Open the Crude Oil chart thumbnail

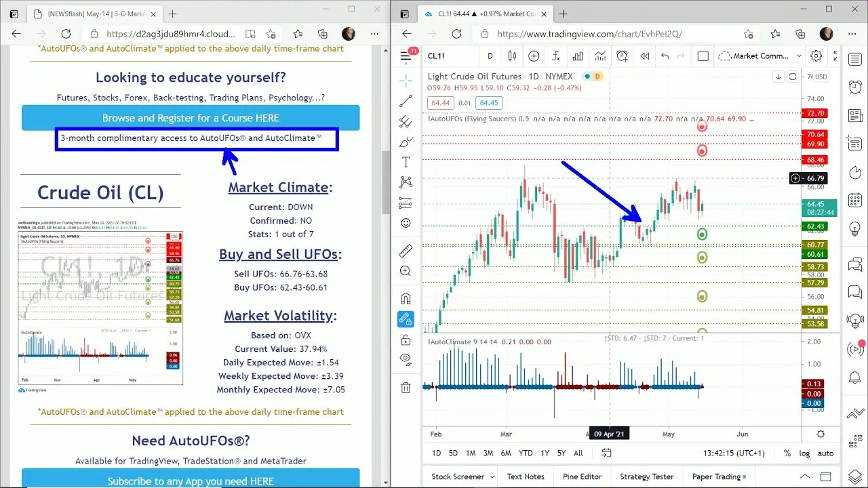tap(100, 308)
